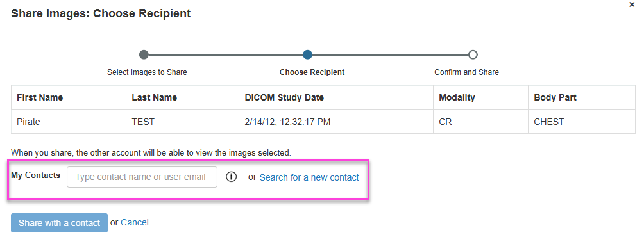Click the DICOM Study Date column header
This screenshot has height=244, width=644.
336,97
